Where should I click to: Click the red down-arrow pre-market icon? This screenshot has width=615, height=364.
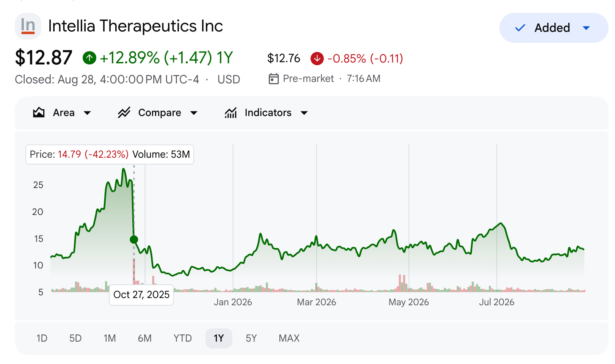(x=317, y=58)
